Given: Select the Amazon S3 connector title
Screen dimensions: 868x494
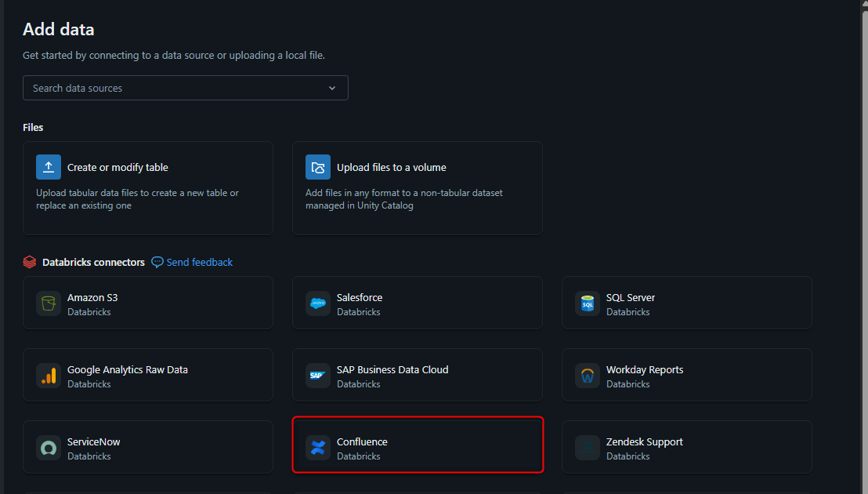Looking at the screenshot, I should coord(92,297).
